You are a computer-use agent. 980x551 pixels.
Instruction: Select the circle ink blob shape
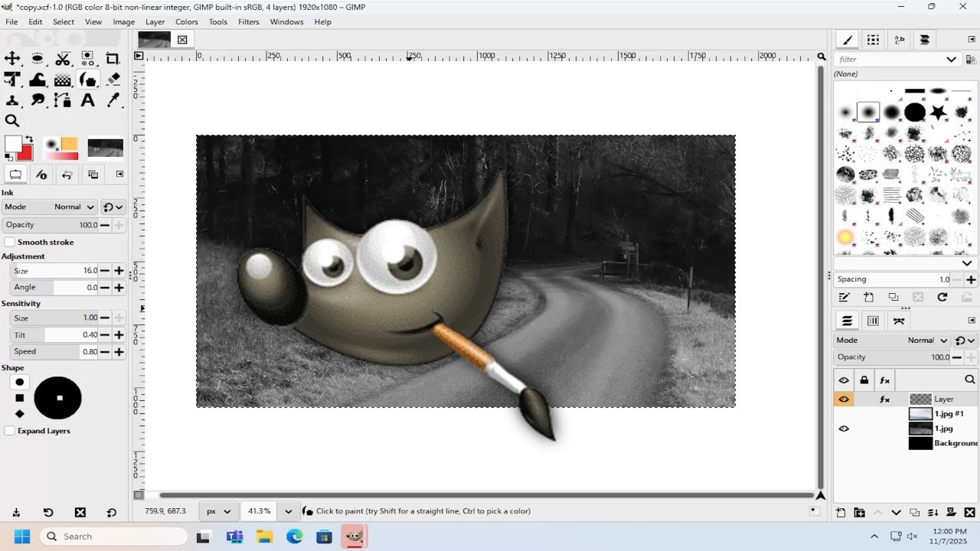20,382
